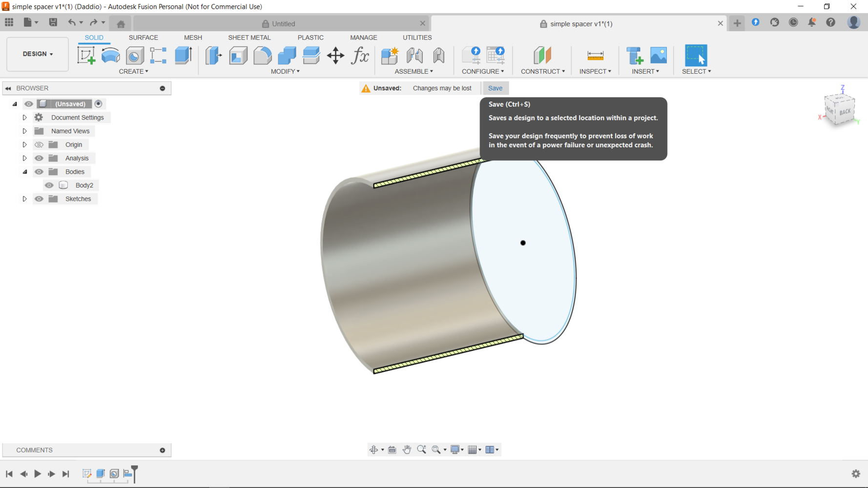Toggle visibility of Sketches folder
This screenshot has height=488, width=868.
(x=39, y=199)
